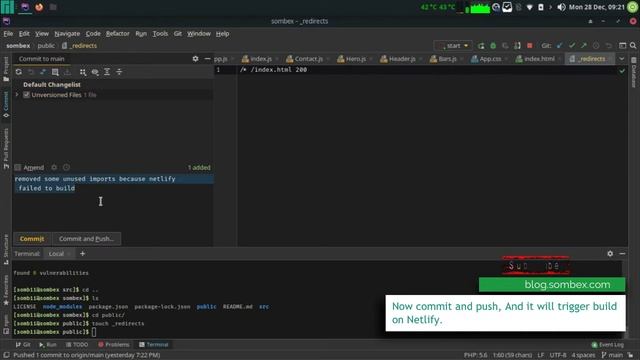Viewport: 640px width, 360px height.
Task: Open the File menu
Action: click(x=8, y=33)
